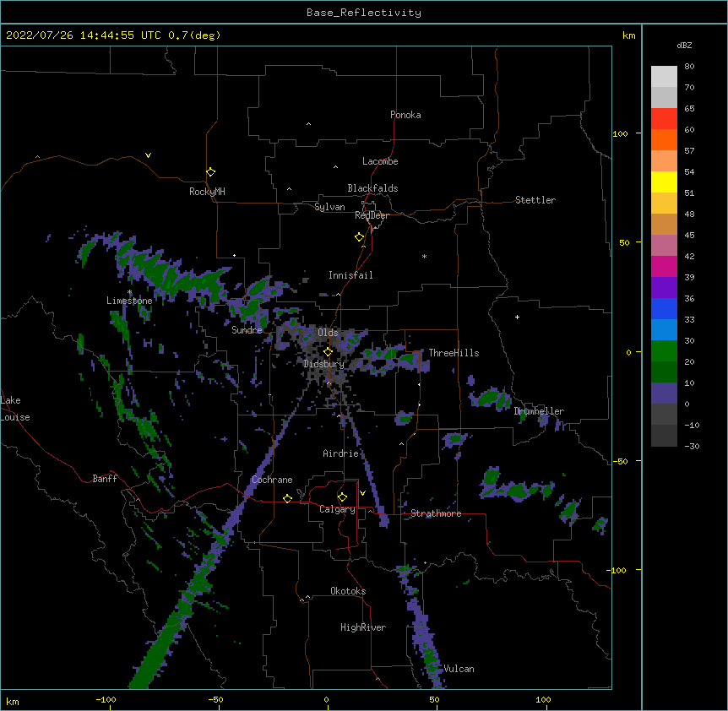Click the white asterisk marker east of Innisfail
This screenshot has width=728, height=711.
click(424, 256)
